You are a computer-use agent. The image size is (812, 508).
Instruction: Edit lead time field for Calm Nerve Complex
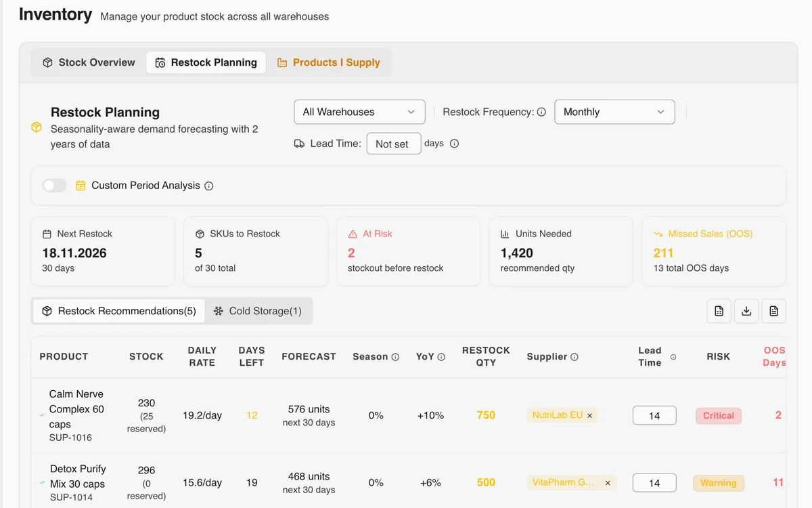(654, 415)
